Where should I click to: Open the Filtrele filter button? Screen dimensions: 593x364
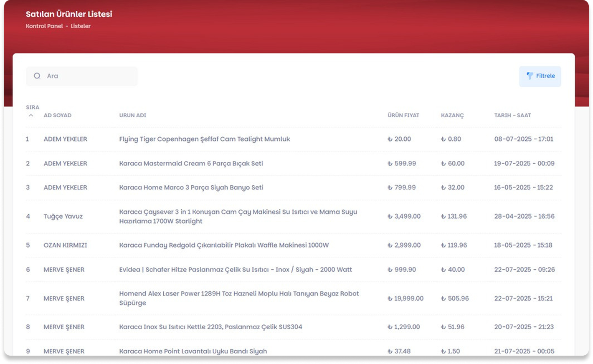[540, 76]
